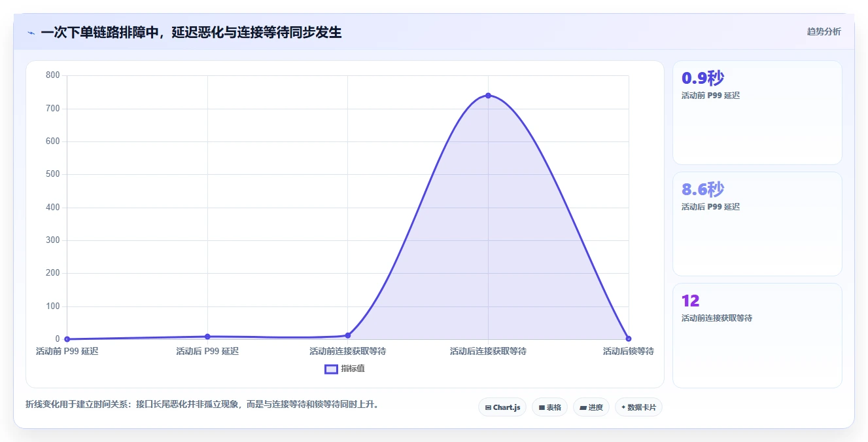Click the icon inside the Chart.js chip

coord(488,408)
